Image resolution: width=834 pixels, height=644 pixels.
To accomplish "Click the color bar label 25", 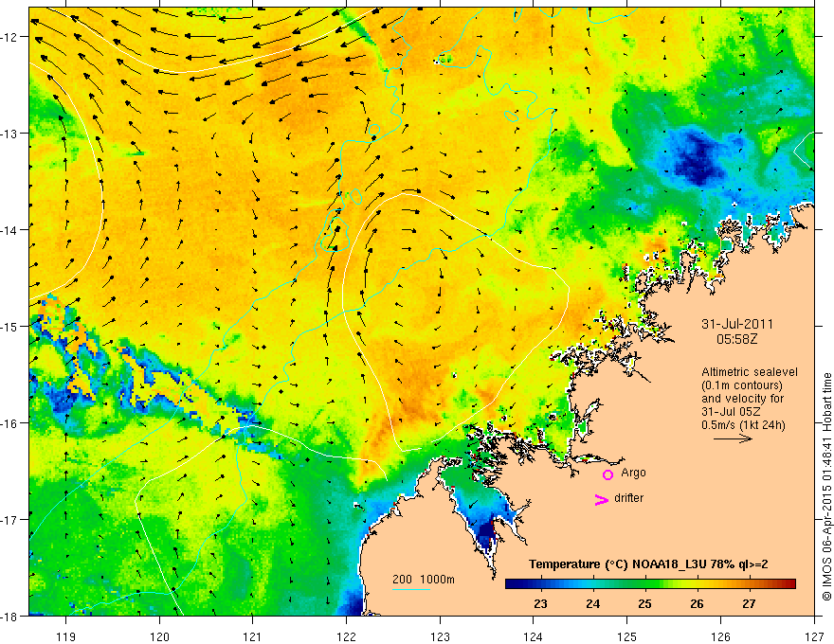I will 644,603.
